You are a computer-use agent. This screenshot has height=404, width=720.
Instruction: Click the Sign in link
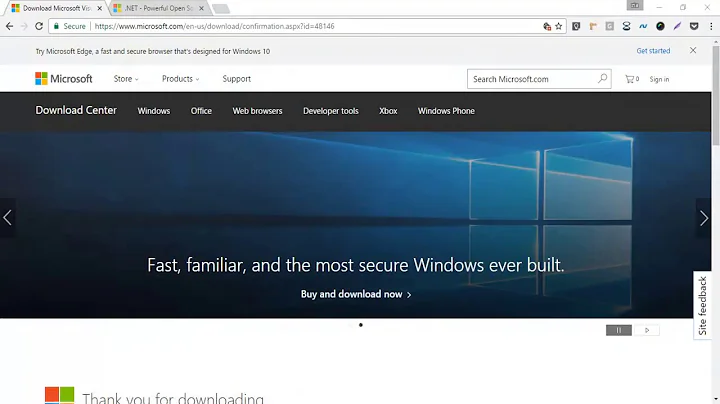(x=659, y=79)
